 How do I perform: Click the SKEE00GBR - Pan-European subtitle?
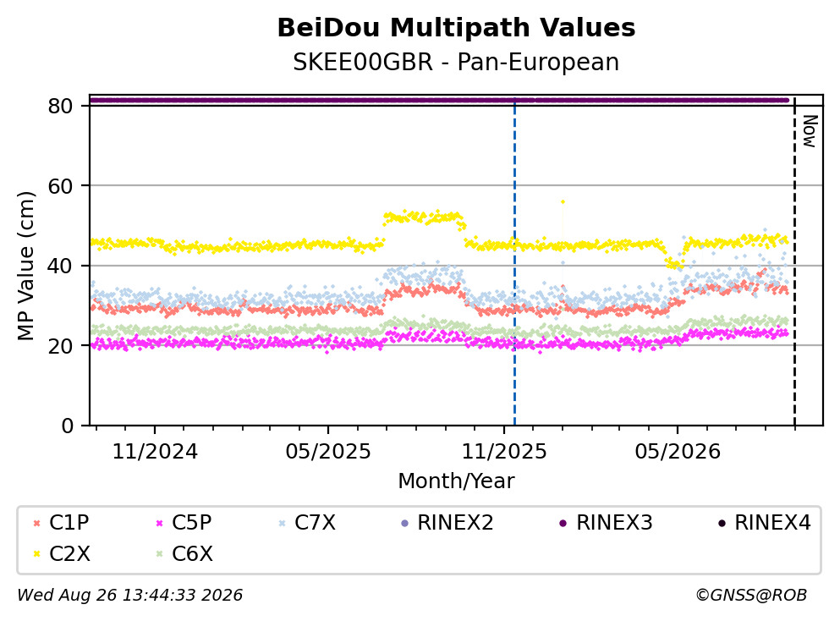pyautogui.click(x=456, y=62)
